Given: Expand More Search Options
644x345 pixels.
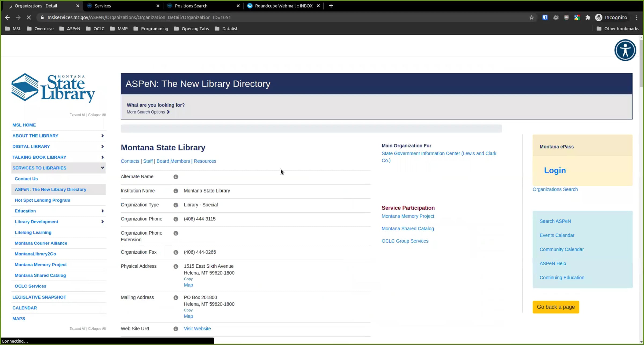Looking at the screenshot, I should (148, 112).
